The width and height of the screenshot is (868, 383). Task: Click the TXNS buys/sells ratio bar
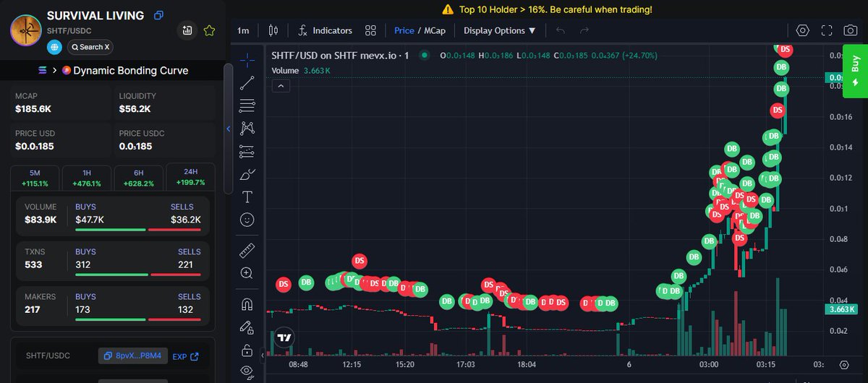coord(138,275)
